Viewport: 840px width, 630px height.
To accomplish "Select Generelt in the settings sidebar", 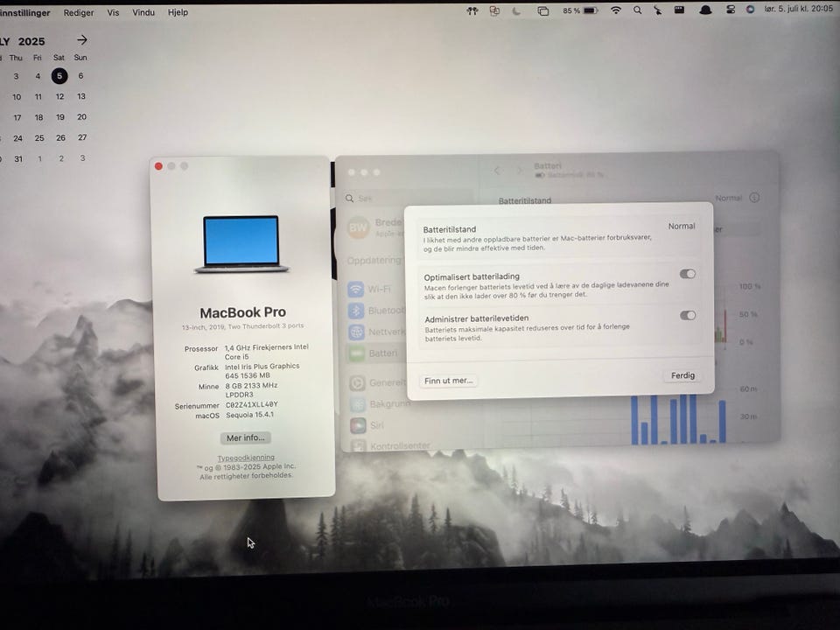I will click(377, 382).
